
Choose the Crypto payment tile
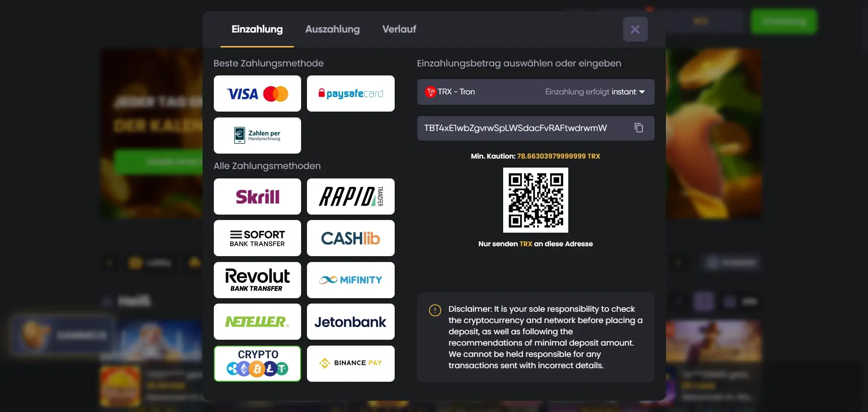[x=257, y=364]
